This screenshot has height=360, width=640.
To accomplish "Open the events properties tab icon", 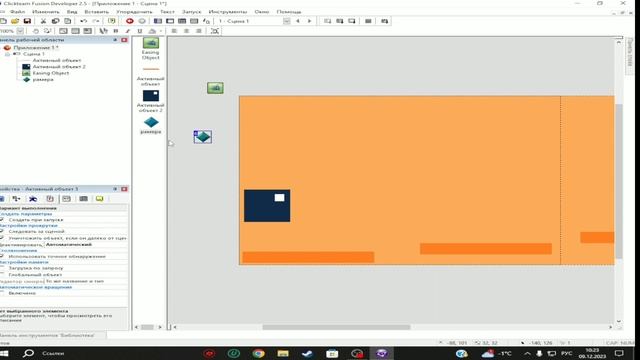I will click(83, 199).
